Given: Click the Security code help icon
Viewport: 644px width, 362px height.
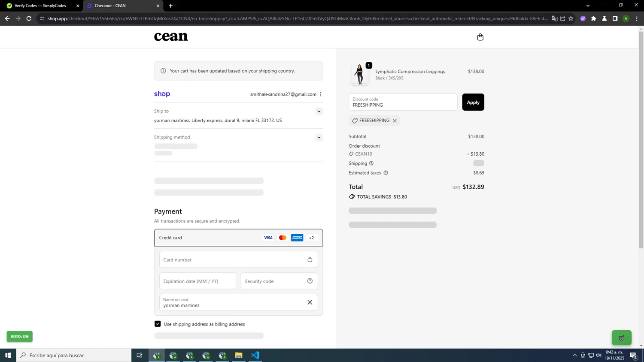Looking at the screenshot, I should 310,281.
